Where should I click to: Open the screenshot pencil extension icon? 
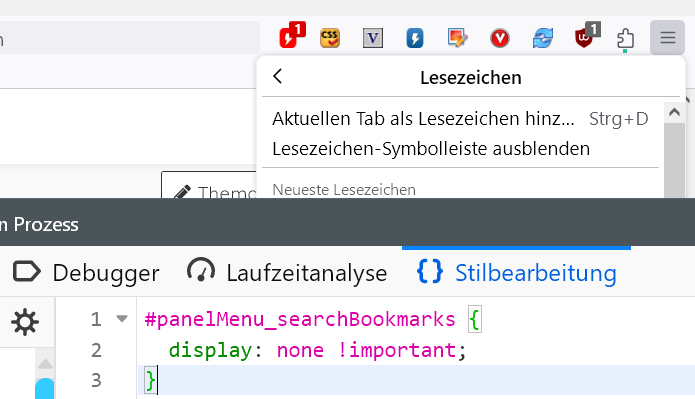tap(457, 38)
